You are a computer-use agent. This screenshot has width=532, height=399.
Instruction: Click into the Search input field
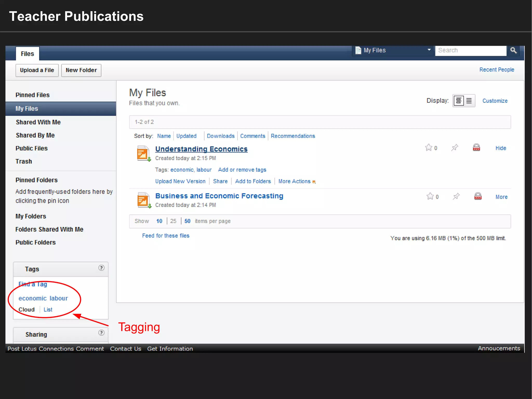pos(470,50)
